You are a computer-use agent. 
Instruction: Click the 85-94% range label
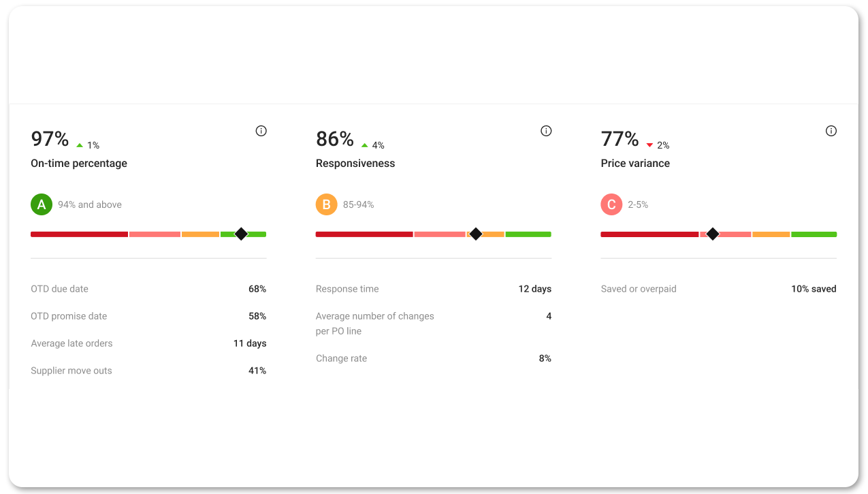point(357,204)
